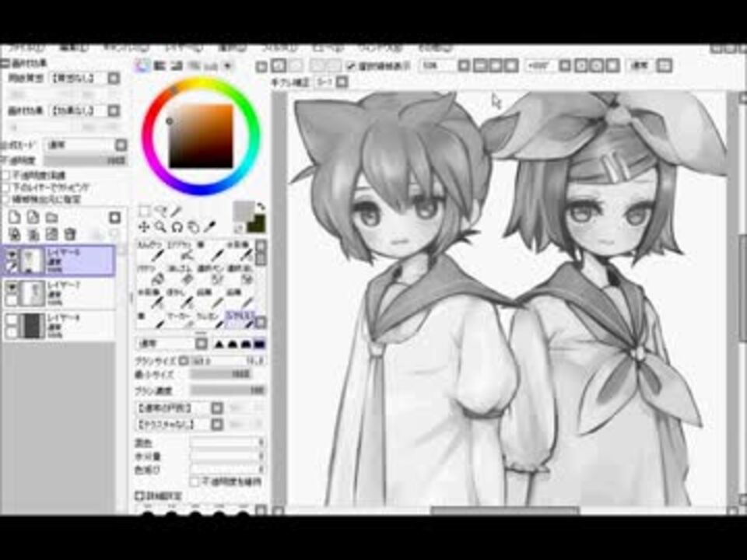This screenshot has width=747, height=560.
Task: Rotate the canvas view counterclockwise
Action: pos(581,65)
